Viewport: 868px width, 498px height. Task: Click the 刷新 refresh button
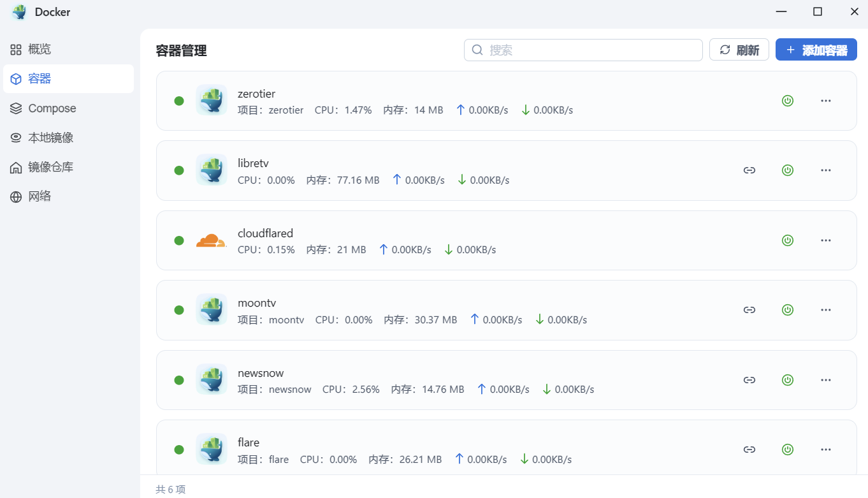[x=739, y=50]
